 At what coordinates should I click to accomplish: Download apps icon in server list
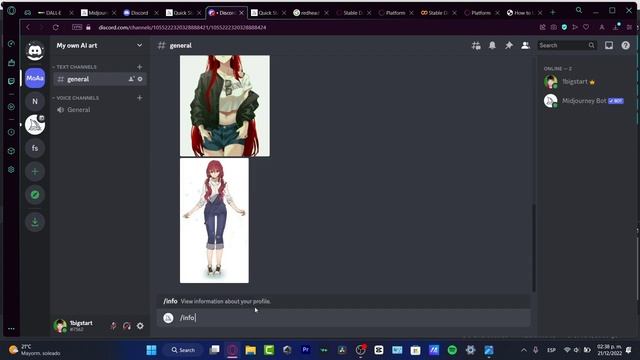pyautogui.click(x=35, y=222)
